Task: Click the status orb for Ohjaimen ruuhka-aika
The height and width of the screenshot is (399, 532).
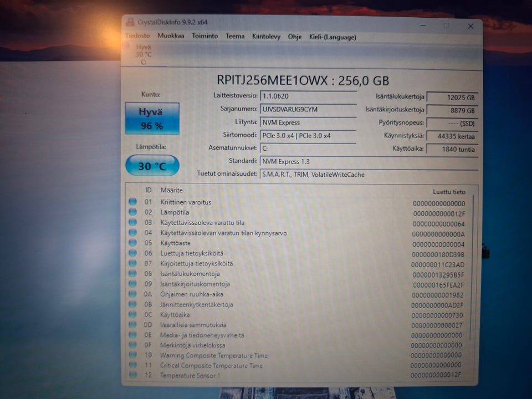Action: point(132,294)
